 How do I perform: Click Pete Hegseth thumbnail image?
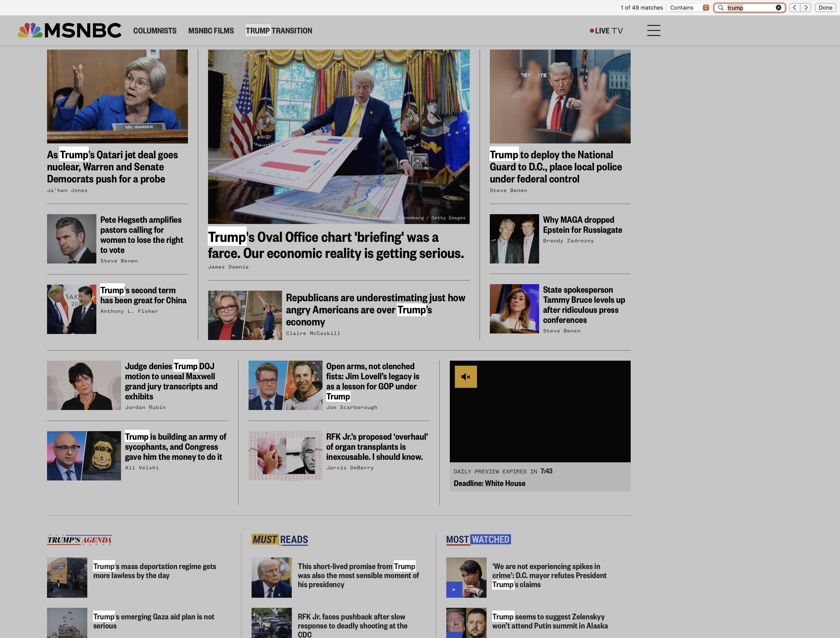point(71,239)
